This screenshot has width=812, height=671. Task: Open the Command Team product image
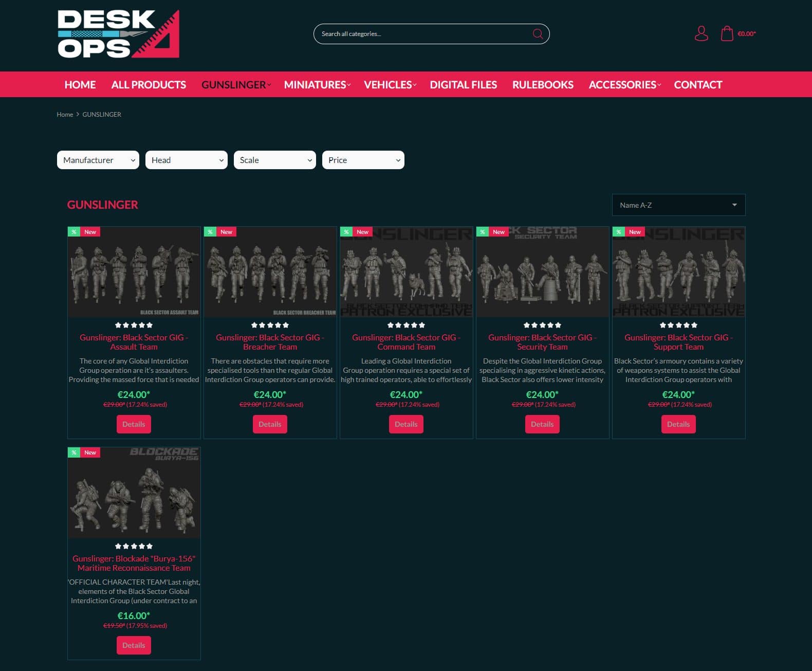click(x=406, y=272)
